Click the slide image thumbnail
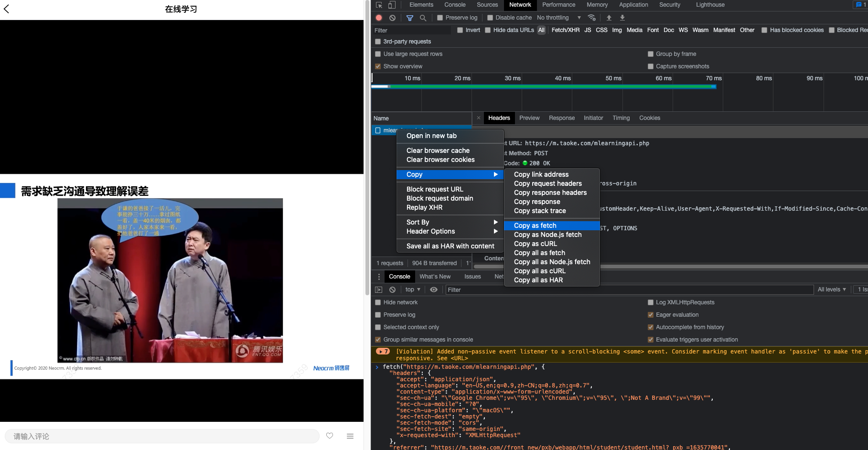Image resolution: width=868 pixels, height=450 pixels. [x=170, y=280]
